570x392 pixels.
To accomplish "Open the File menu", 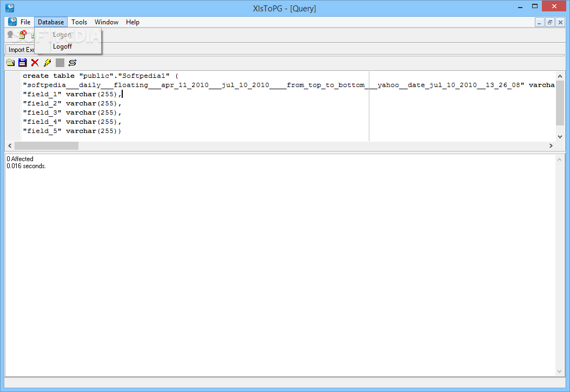I will coord(25,22).
